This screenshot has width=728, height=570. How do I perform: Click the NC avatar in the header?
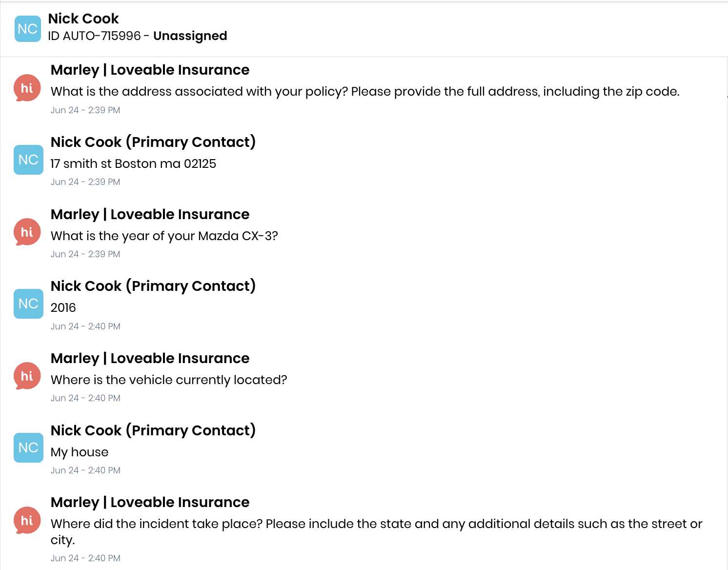tap(28, 29)
